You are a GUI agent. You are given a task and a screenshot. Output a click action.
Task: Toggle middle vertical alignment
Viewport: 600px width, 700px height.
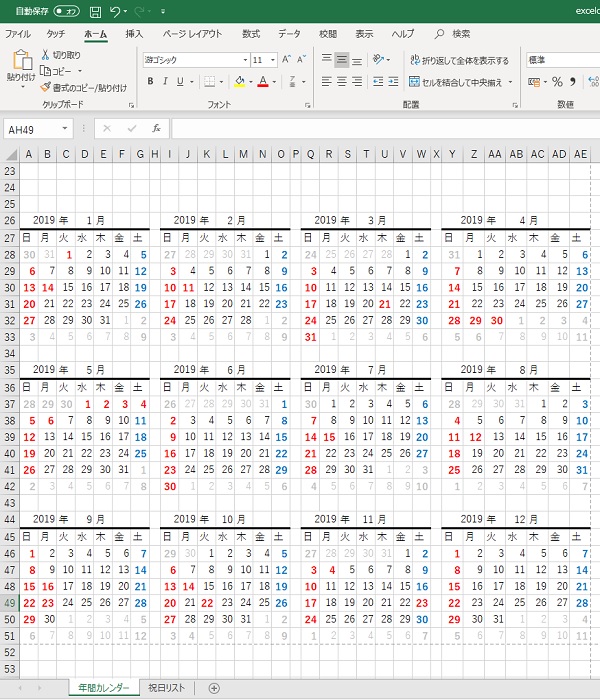point(342,59)
